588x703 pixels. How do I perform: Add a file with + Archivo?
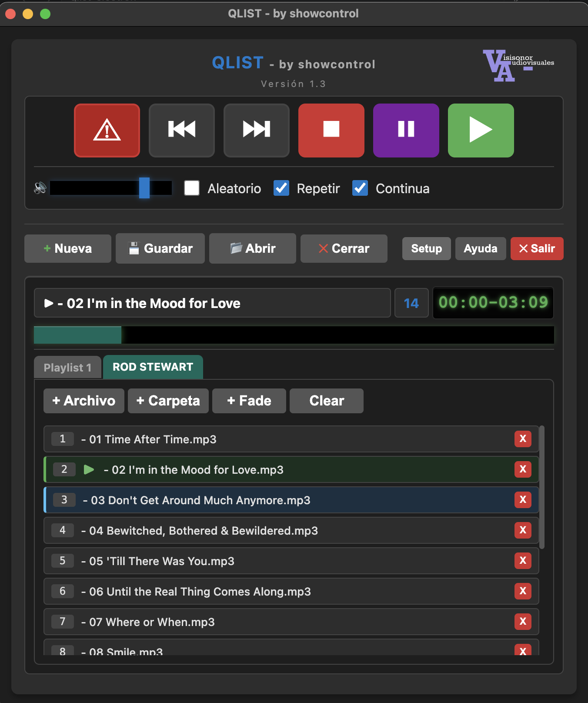coord(84,401)
